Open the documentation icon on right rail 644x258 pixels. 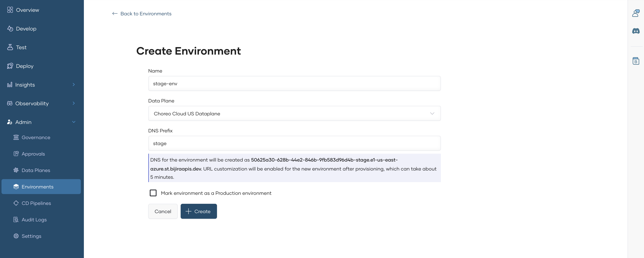636,61
